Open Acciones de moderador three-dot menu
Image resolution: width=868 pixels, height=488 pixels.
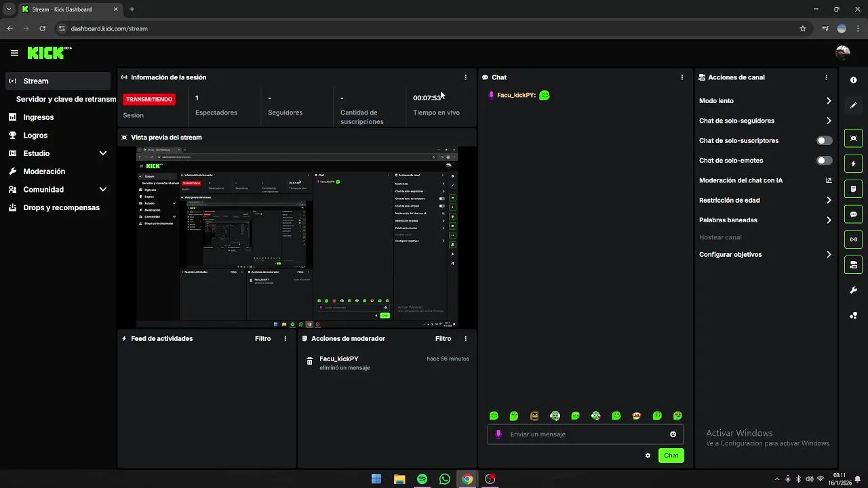coord(465,338)
